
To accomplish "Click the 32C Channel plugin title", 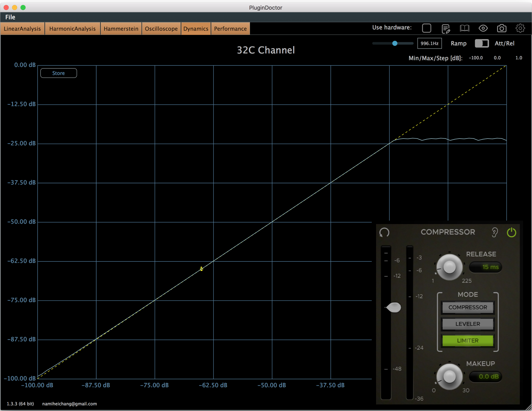I will click(266, 50).
